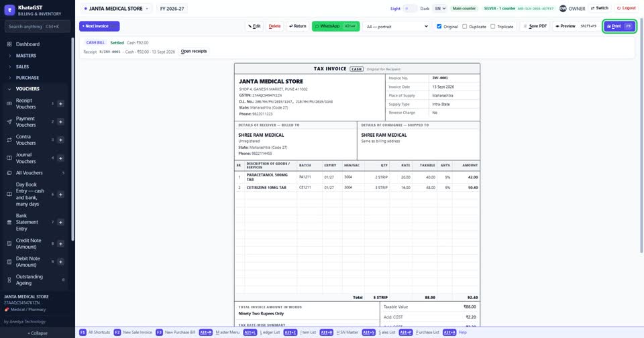Click the Receipt Vouchers sidebar icon
Viewport: 644px width, 338px height.
(9, 103)
